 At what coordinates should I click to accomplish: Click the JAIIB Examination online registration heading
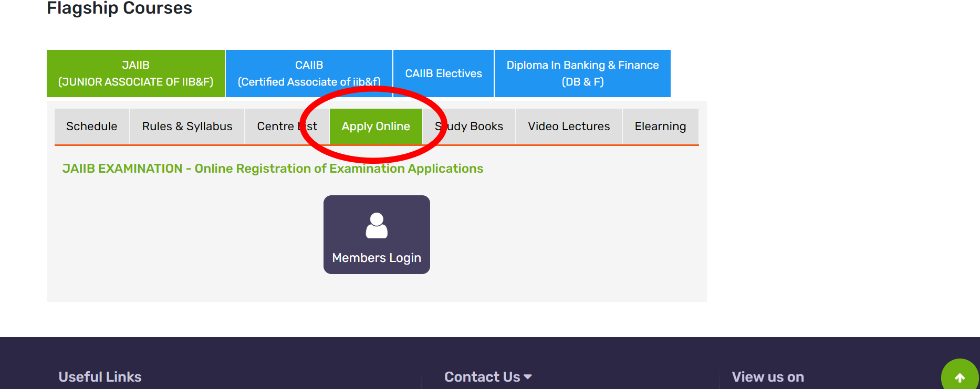click(273, 169)
